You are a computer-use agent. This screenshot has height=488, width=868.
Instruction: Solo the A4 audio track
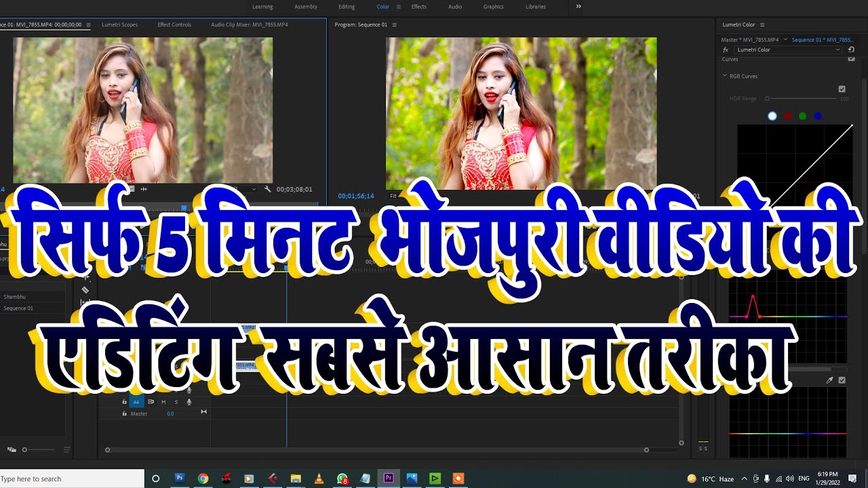[176, 402]
